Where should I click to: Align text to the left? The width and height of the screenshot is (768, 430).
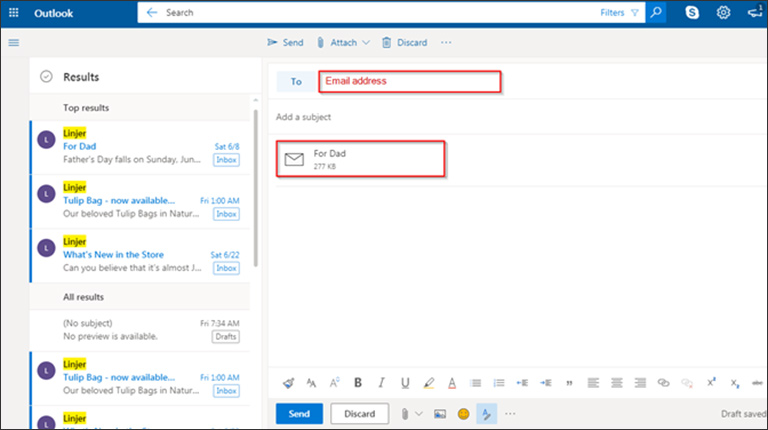coord(593,383)
